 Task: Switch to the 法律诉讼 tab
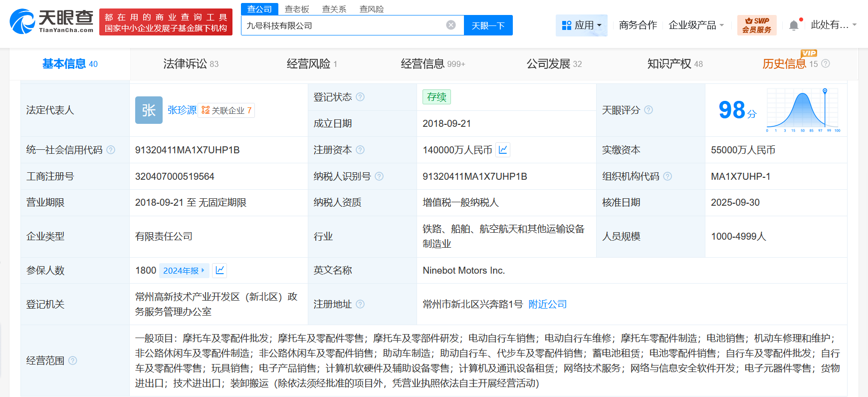click(191, 64)
